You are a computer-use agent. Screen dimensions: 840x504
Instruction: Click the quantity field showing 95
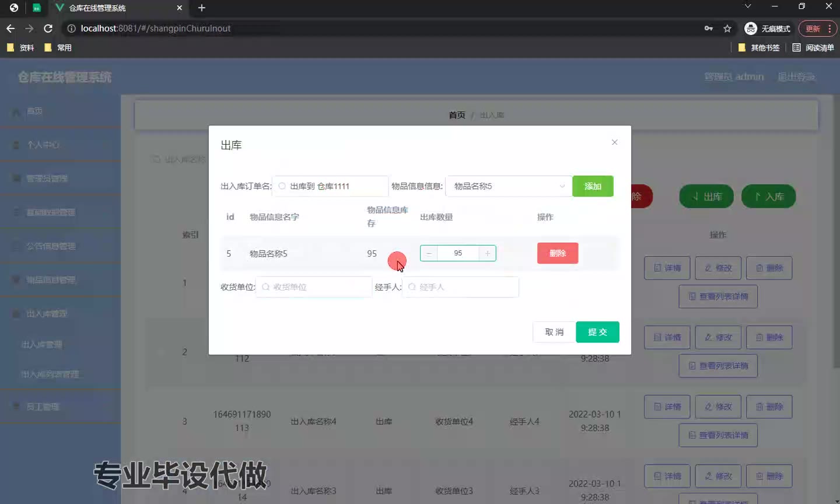tap(458, 253)
